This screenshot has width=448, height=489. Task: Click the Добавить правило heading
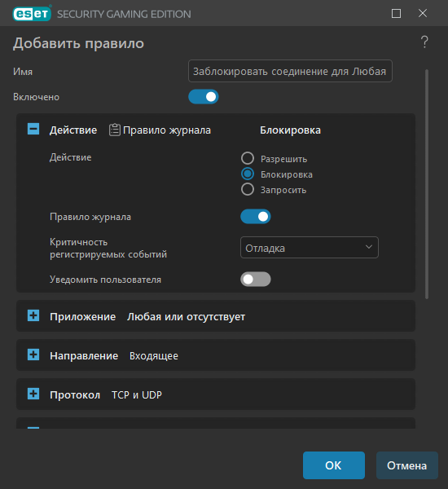(x=78, y=43)
